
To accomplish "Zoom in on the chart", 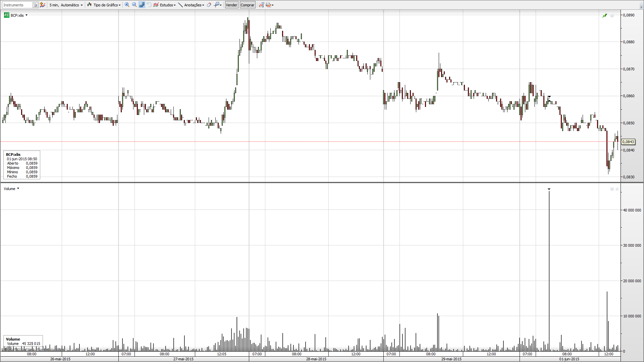I will 127,5.
